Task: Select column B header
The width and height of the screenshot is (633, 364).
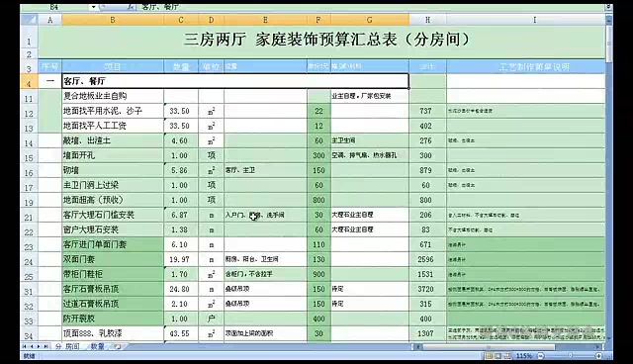Action: (113, 20)
